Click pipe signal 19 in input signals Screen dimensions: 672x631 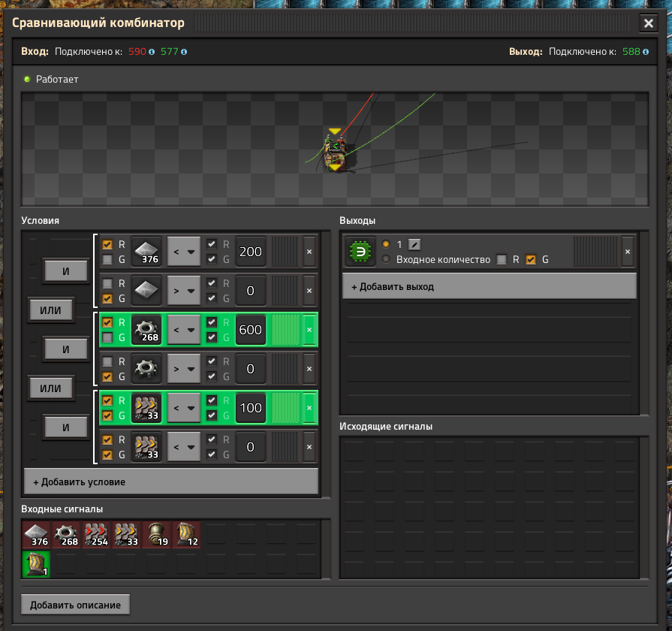156,535
